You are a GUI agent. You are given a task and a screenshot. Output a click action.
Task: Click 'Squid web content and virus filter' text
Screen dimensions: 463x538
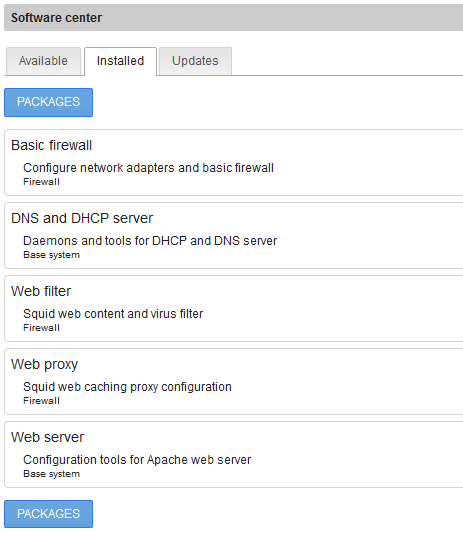[x=113, y=314]
